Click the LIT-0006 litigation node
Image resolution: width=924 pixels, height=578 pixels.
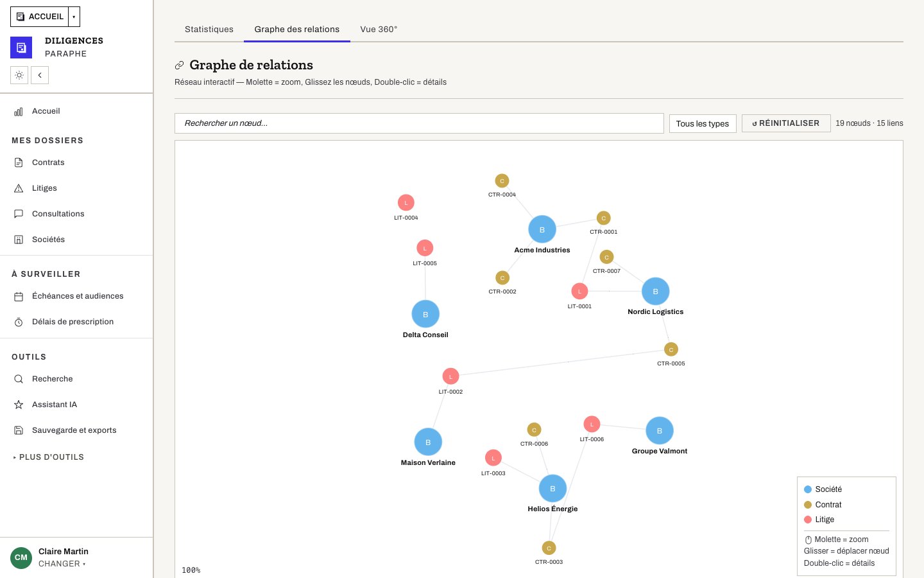tap(592, 424)
